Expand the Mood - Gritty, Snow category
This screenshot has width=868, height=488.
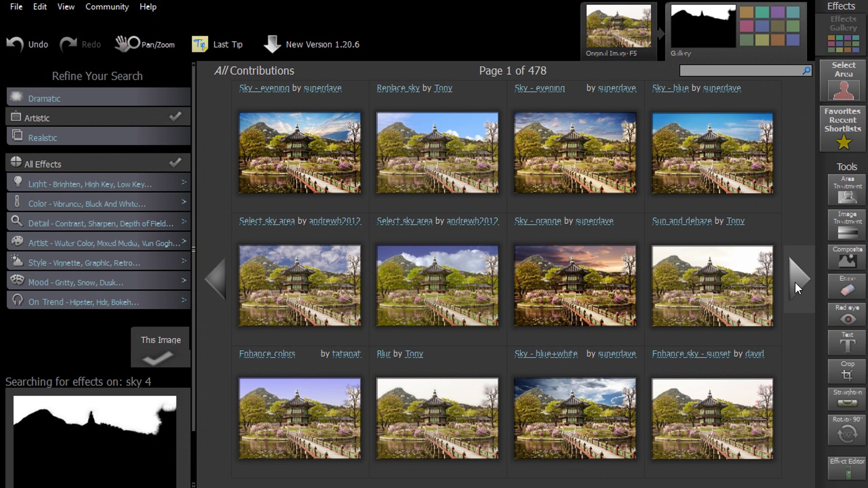click(x=184, y=281)
